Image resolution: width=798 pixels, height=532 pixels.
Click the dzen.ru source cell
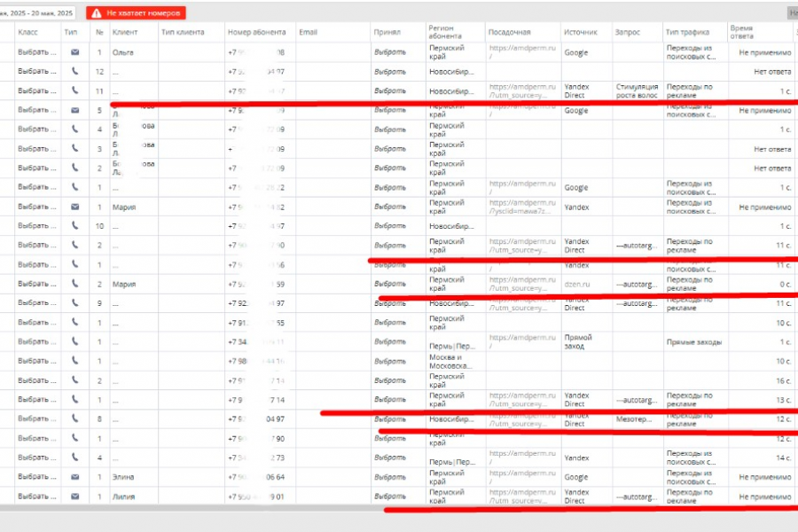(x=577, y=284)
